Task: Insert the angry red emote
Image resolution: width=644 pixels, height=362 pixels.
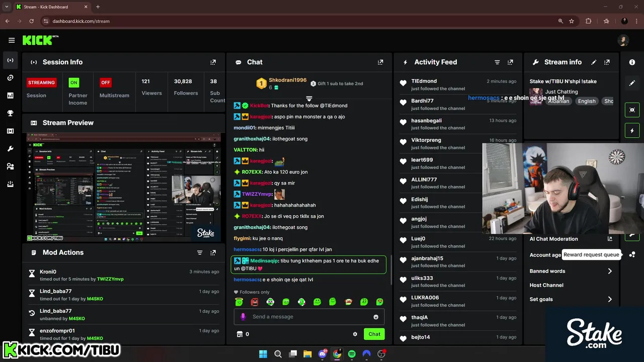Action: tap(255, 302)
